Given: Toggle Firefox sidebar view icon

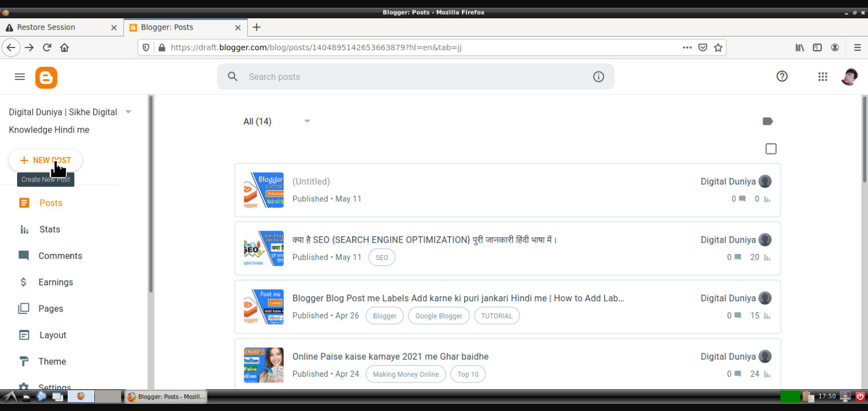Looking at the screenshot, I should [x=817, y=47].
